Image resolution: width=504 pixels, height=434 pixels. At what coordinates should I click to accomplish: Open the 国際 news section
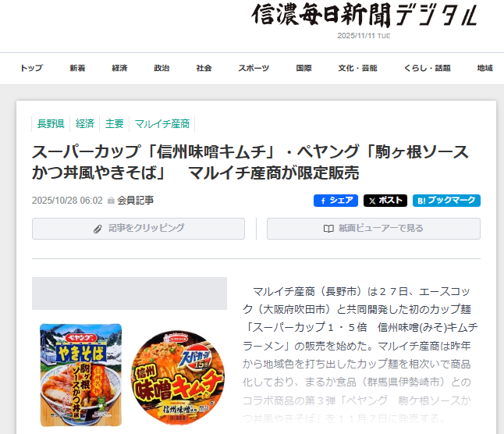pos(303,68)
